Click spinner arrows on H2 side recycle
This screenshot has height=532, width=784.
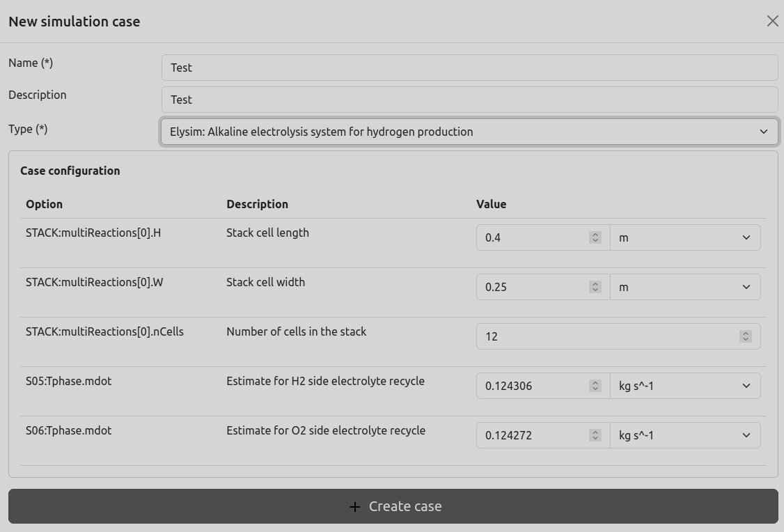[595, 386]
